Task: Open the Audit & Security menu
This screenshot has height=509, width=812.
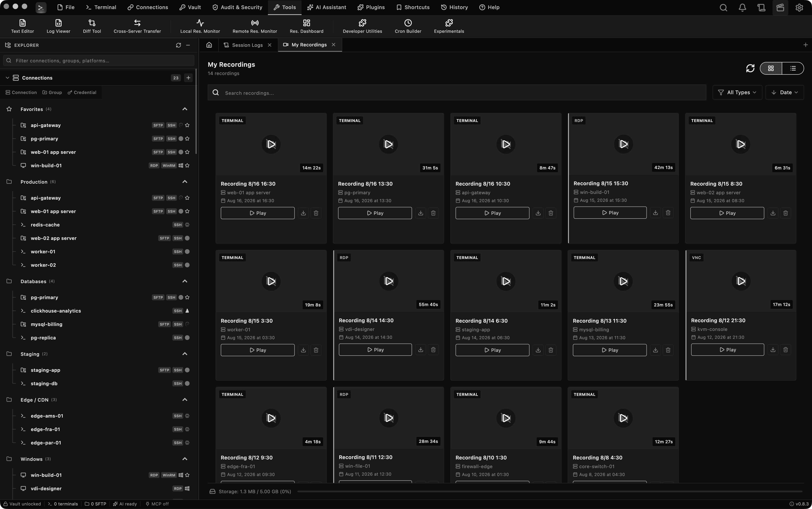Action: pyautogui.click(x=237, y=8)
